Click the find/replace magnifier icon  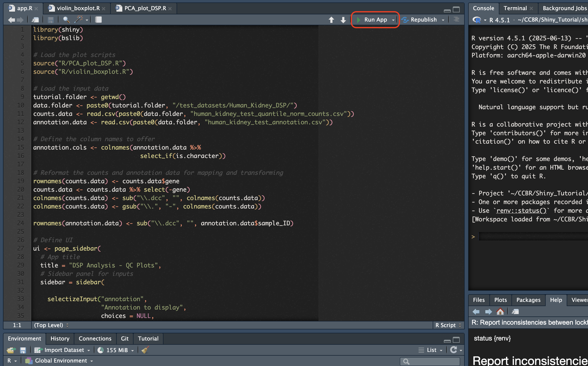tap(66, 20)
